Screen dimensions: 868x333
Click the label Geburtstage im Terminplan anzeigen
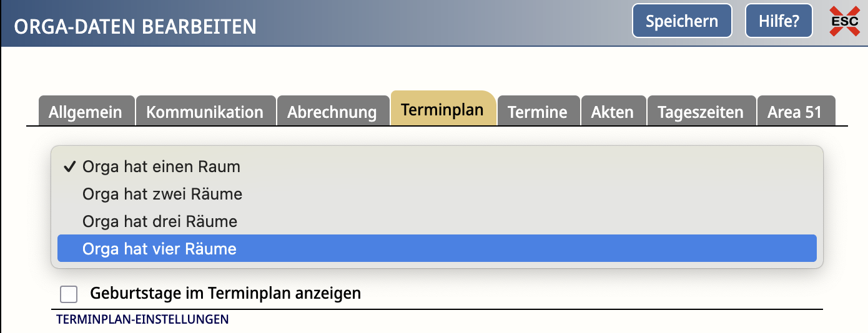(x=225, y=293)
